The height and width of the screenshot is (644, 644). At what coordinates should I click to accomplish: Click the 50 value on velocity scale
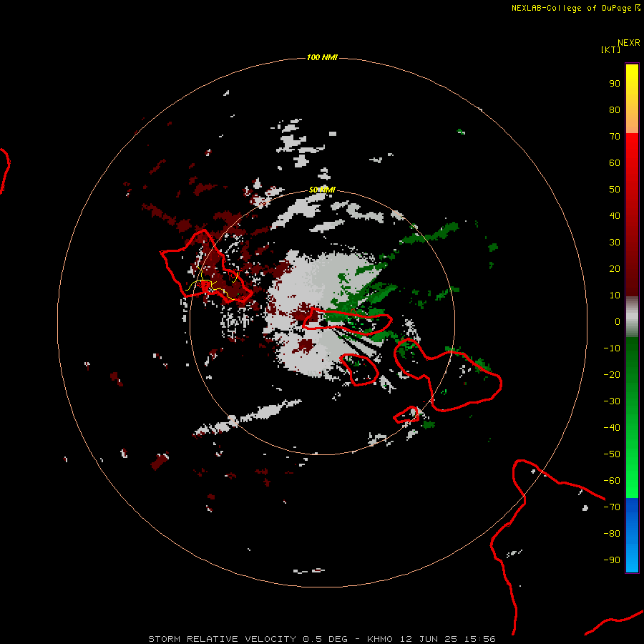coord(615,190)
